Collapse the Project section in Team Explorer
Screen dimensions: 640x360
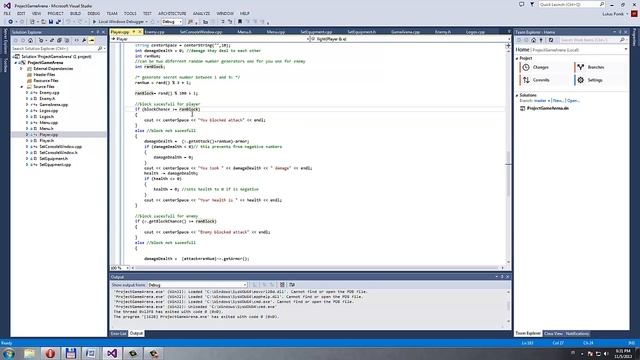pyautogui.click(x=517, y=59)
